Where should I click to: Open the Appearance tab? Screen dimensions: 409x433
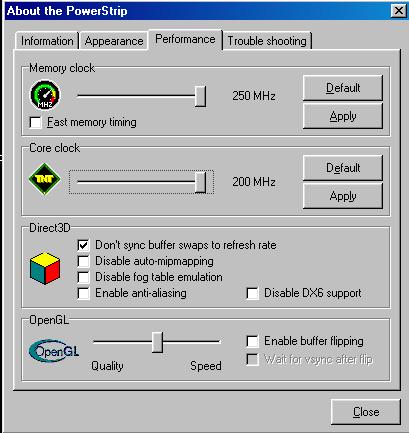tap(114, 41)
